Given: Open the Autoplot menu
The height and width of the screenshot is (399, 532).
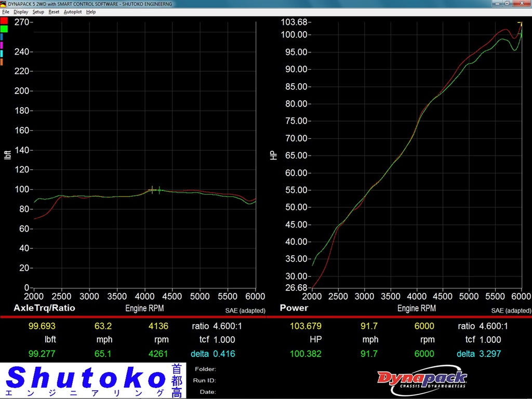Looking at the screenshot, I should tap(73, 12).
